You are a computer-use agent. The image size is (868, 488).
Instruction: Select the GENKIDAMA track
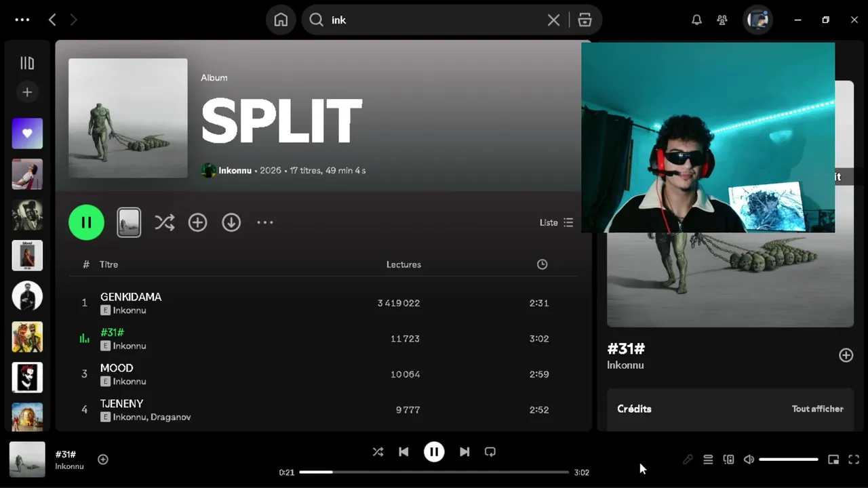point(131,297)
